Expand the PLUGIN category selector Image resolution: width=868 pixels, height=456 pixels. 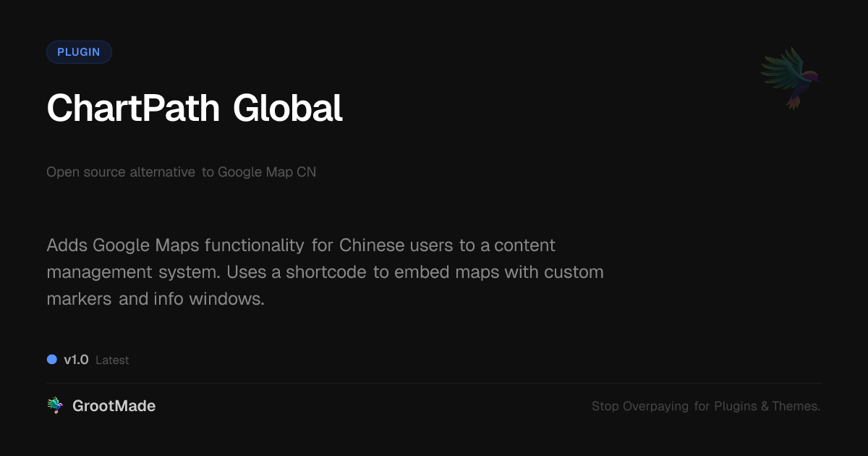point(79,51)
